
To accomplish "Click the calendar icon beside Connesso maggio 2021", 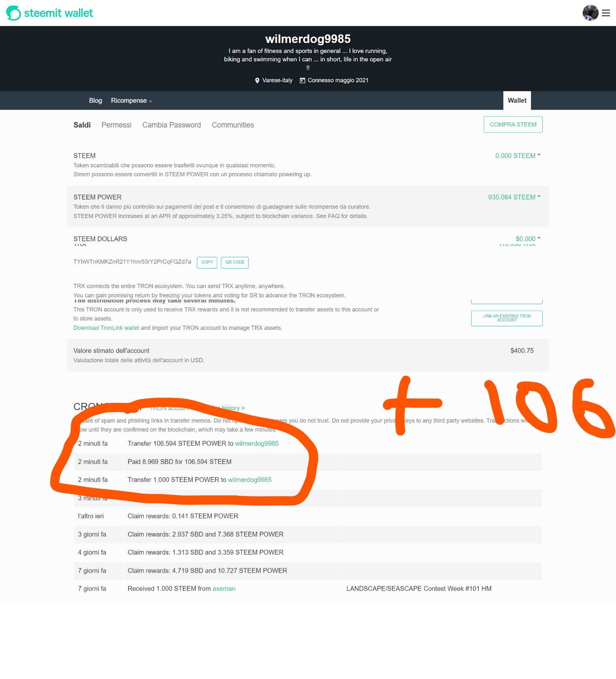I will (x=303, y=80).
